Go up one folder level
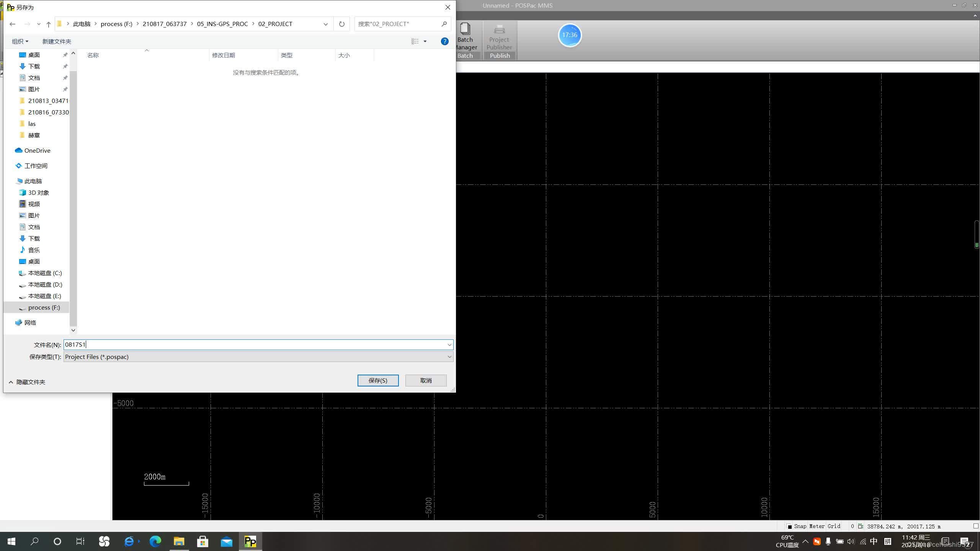Image resolution: width=980 pixels, height=551 pixels. (x=49, y=24)
